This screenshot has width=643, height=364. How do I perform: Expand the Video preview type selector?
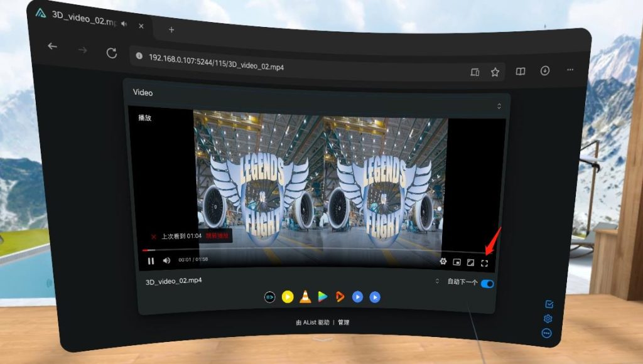[499, 106]
